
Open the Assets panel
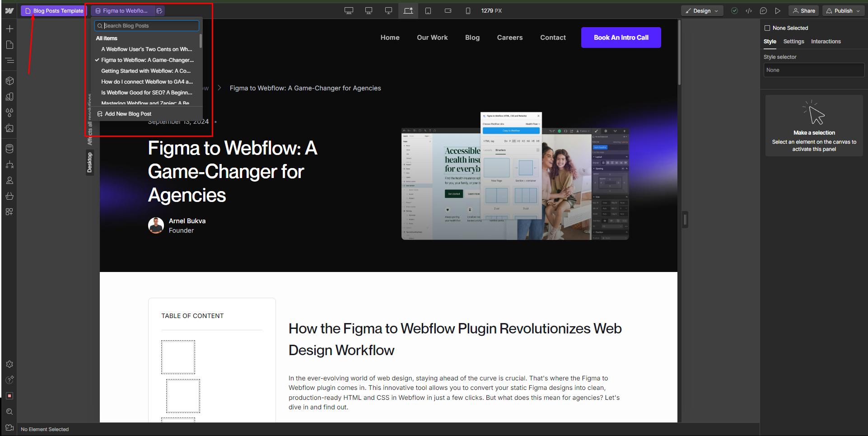click(x=9, y=128)
